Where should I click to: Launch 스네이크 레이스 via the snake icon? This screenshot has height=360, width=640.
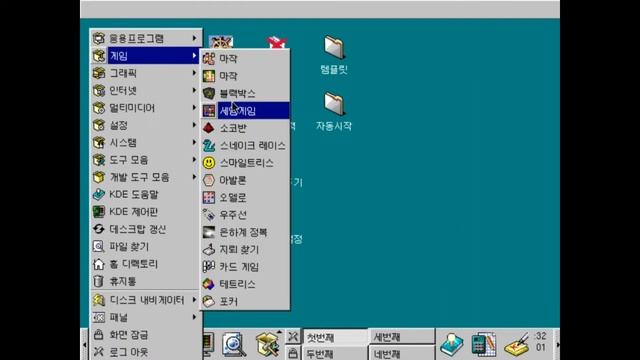click(x=209, y=146)
